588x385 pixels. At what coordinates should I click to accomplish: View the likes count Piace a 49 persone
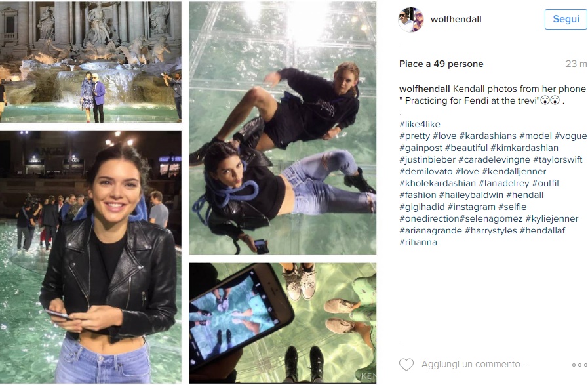pos(441,64)
